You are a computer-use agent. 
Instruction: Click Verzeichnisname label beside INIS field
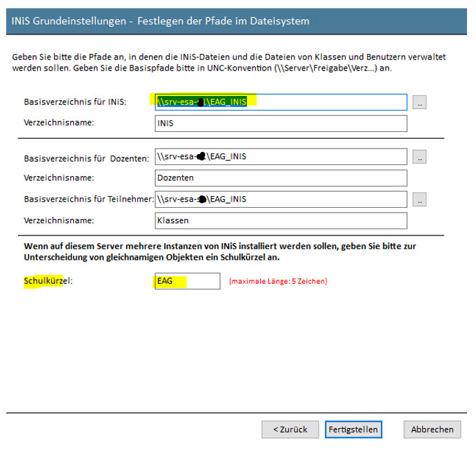point(59,122)
